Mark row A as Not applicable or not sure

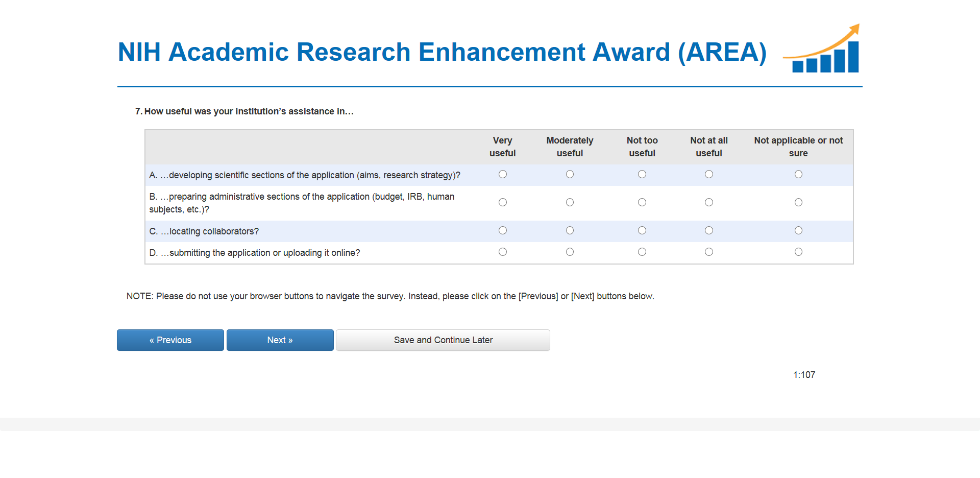[x=798, y=175]
